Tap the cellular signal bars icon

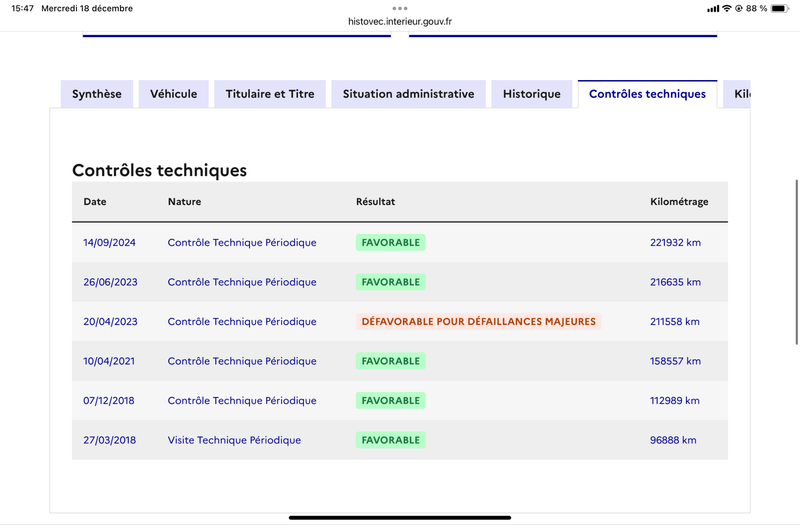click(x=713, y=9)
